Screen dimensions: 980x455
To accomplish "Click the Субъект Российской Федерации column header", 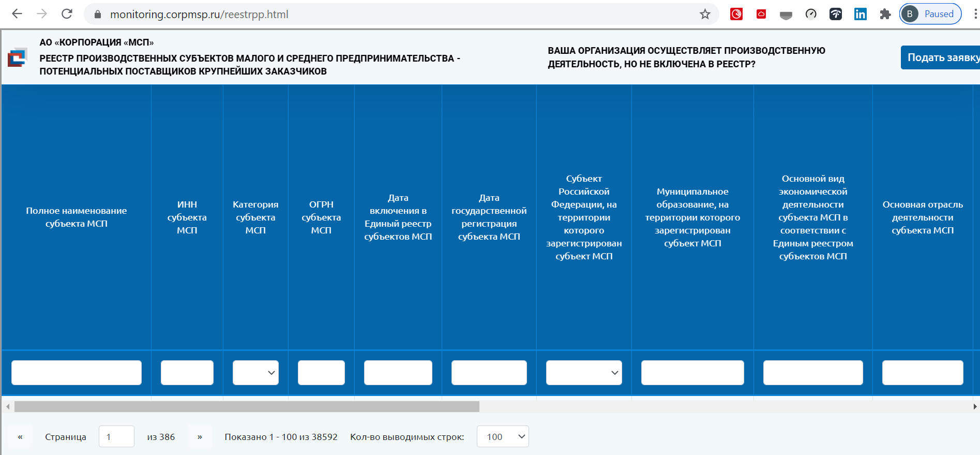I will (x=584, y=217).
